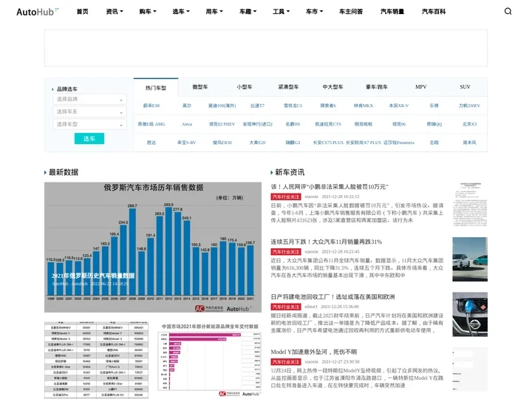The image size is (532, 399).
Task: Open the 选择品牌 brand dropdown
Action: pos(89,99)
